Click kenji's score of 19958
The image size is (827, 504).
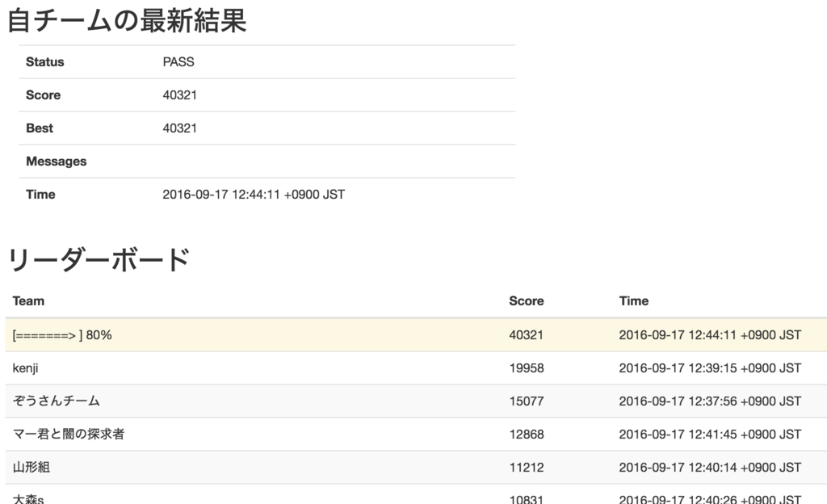tap(527, 367)
